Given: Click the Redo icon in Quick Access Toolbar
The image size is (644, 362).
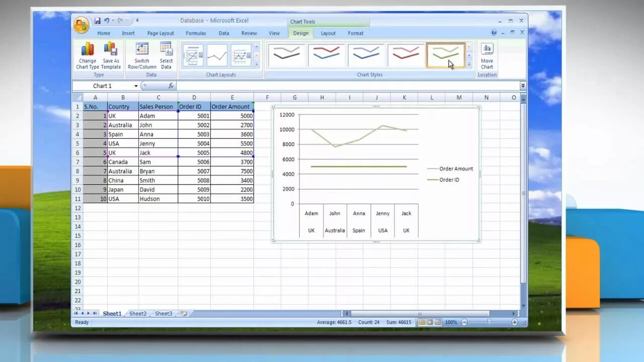Looking at the screenshot, I should coord(120,21).
